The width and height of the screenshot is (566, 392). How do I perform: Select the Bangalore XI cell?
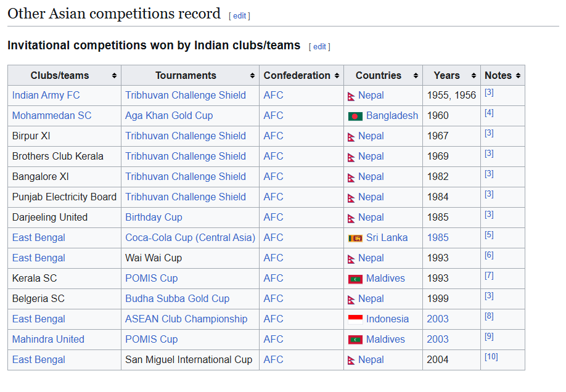[64, 176]
